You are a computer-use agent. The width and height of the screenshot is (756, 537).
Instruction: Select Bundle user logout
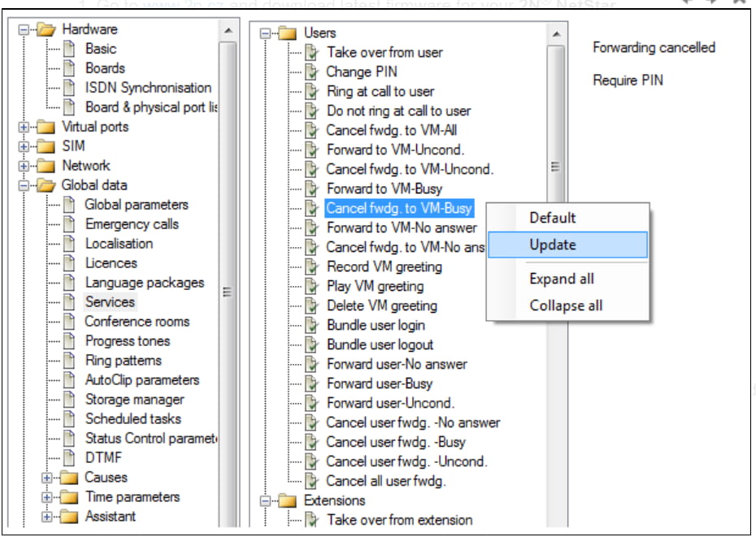[380, 344]
